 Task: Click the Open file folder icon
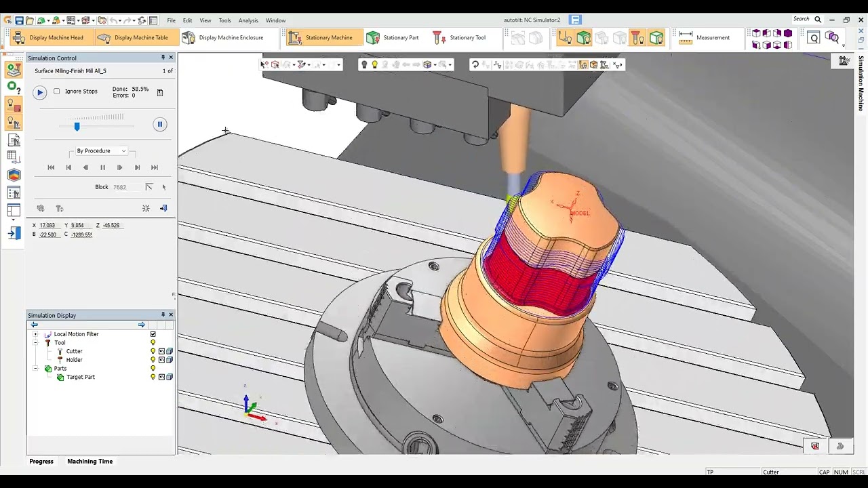click(30, 20)
